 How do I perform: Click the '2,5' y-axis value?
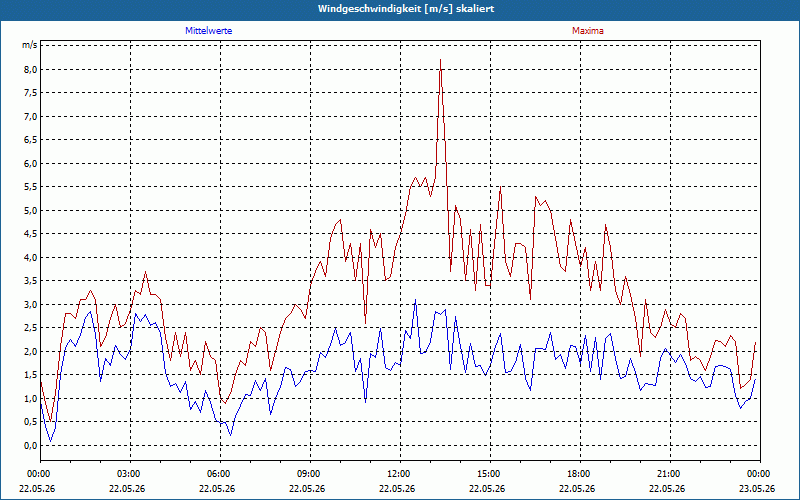click(x=31, y=328)
